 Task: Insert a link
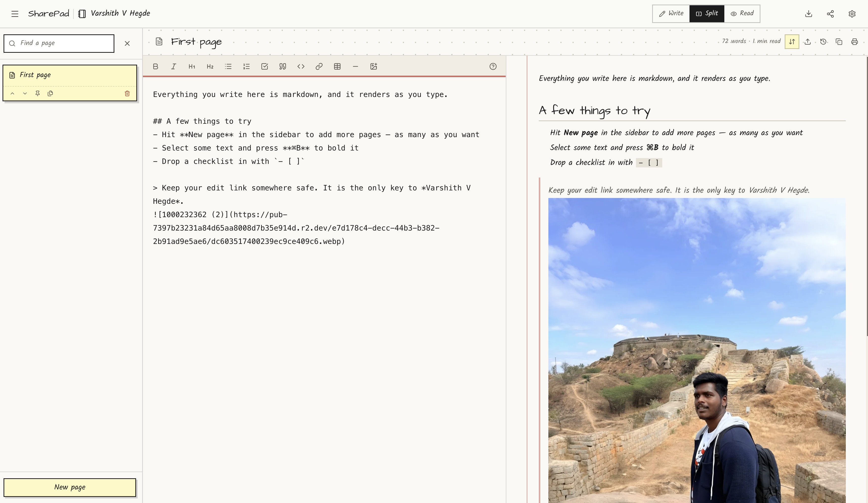pyautogui.click(x=319, y=66)
